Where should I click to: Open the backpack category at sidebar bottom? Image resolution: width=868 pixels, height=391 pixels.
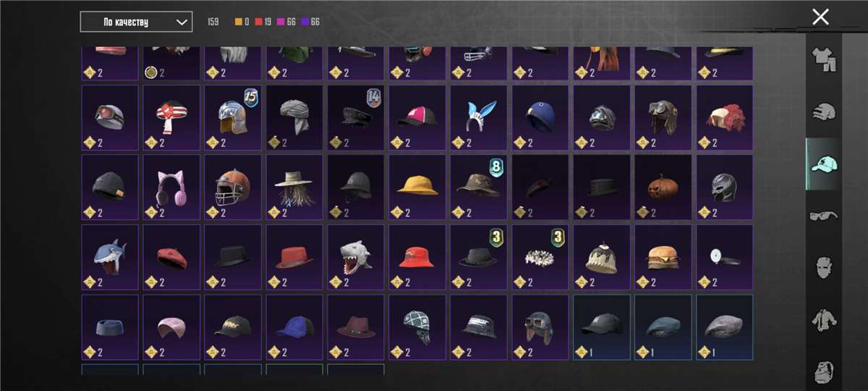(x=824, y=370)
